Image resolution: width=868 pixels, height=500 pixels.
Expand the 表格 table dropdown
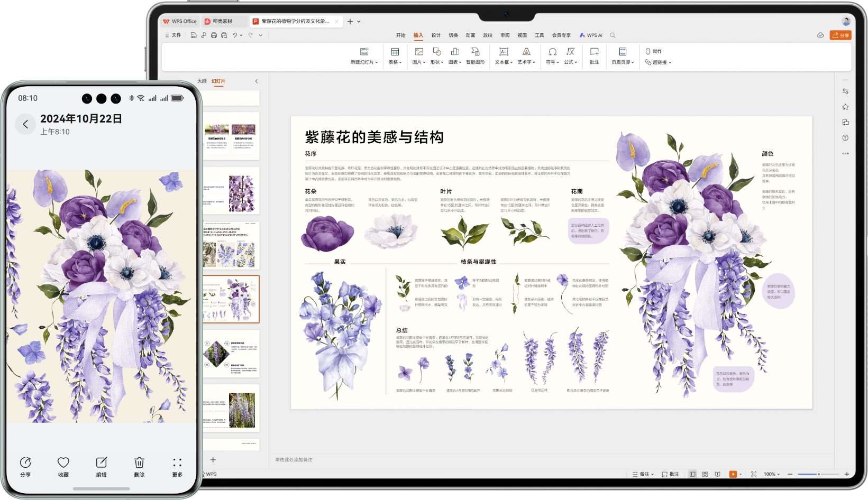tap(395, 62)
